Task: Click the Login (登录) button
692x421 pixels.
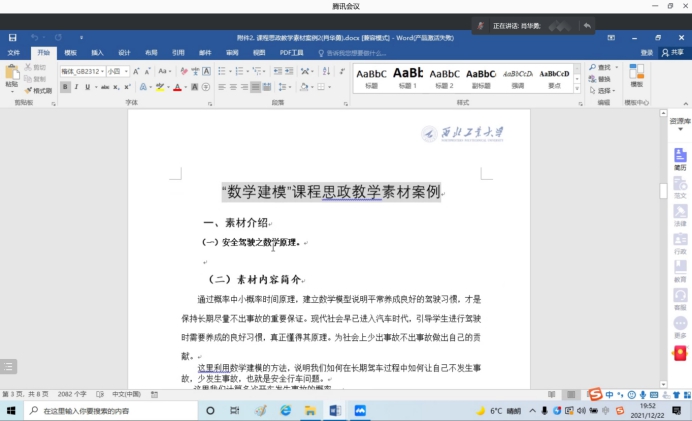Action: (647, 52)
